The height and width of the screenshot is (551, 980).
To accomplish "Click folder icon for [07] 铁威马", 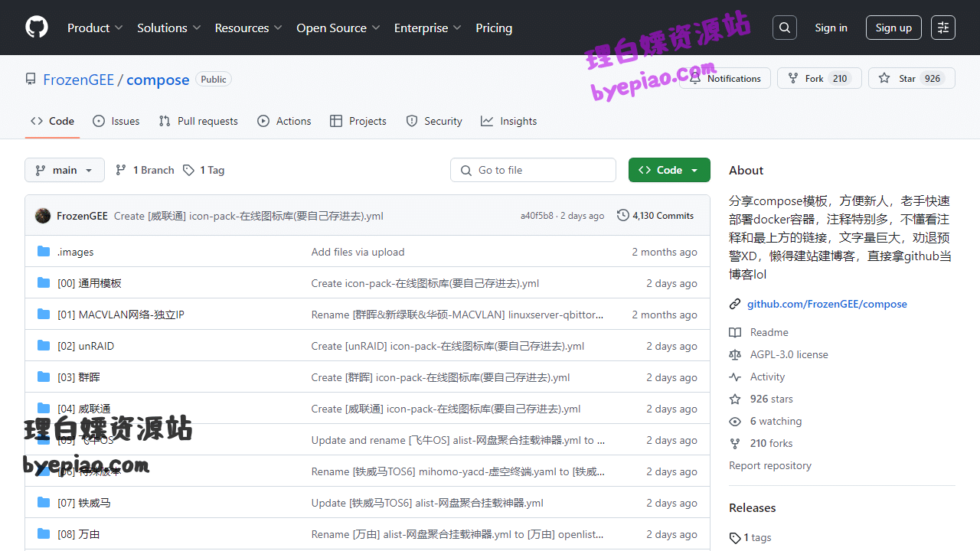I will [x=44, y=503].
